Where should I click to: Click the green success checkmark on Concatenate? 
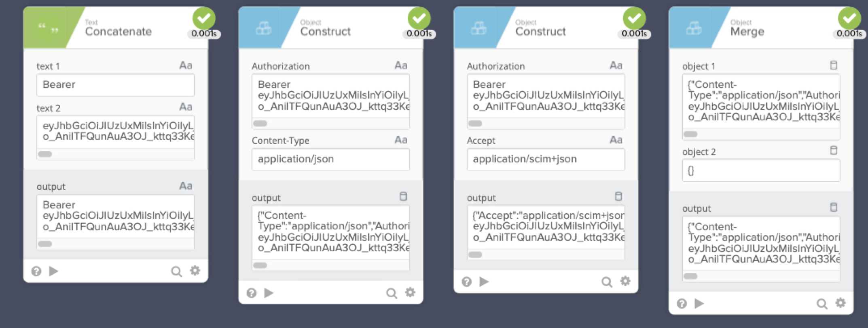point(204,18)
